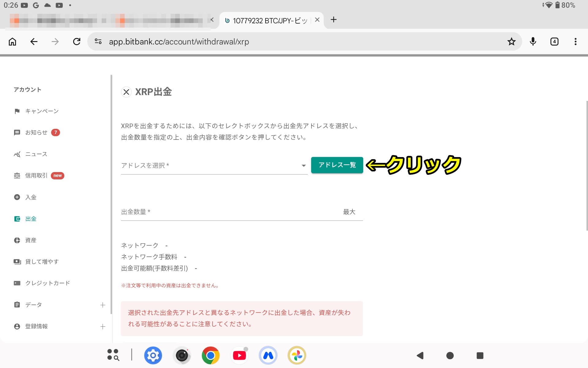Click the 入金 plus-circle icon
The image size is (588, 368).
click(x=17, y=197)
